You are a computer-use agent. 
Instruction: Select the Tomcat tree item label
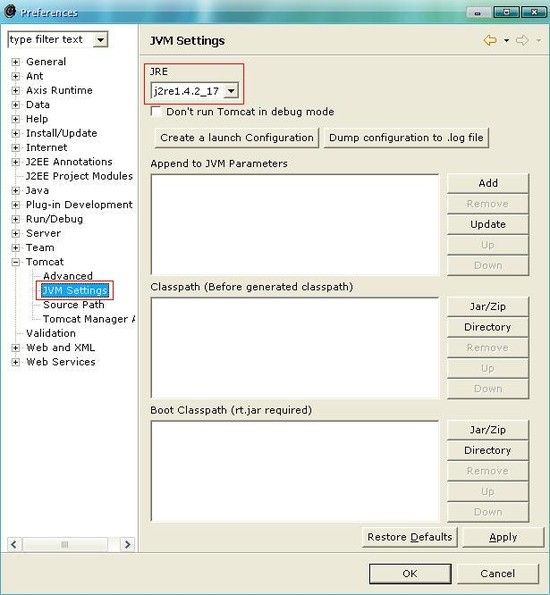pos(45,262)
